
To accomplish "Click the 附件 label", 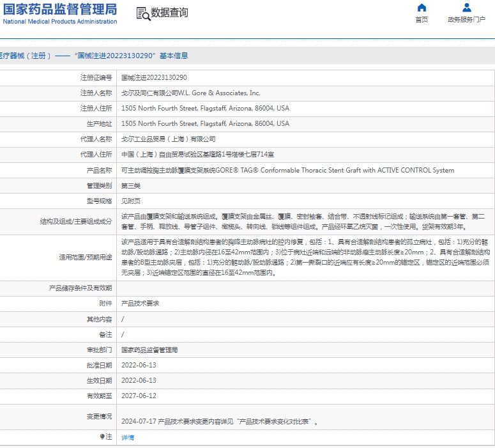I will click(105, 304).
